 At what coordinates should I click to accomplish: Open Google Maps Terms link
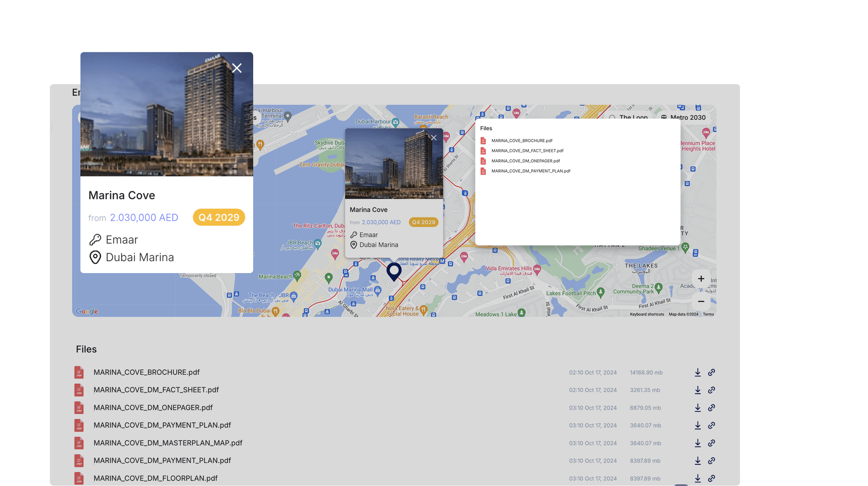pyautogui.click(x=708, y=314)
